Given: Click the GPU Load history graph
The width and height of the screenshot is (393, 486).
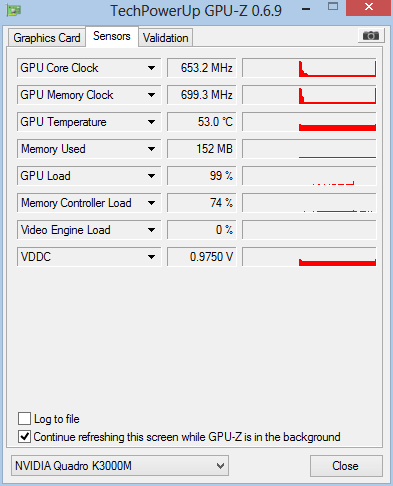Looking at the screenshot, I should [309, 176].
